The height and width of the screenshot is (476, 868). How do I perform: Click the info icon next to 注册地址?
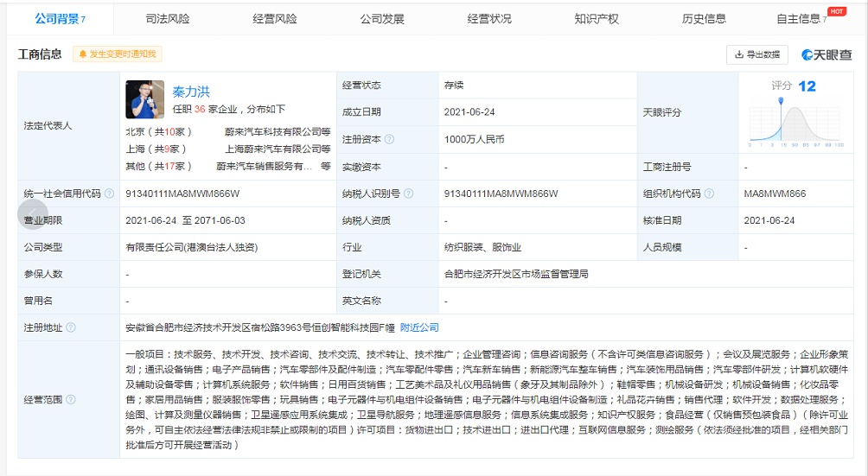(71, 327)
